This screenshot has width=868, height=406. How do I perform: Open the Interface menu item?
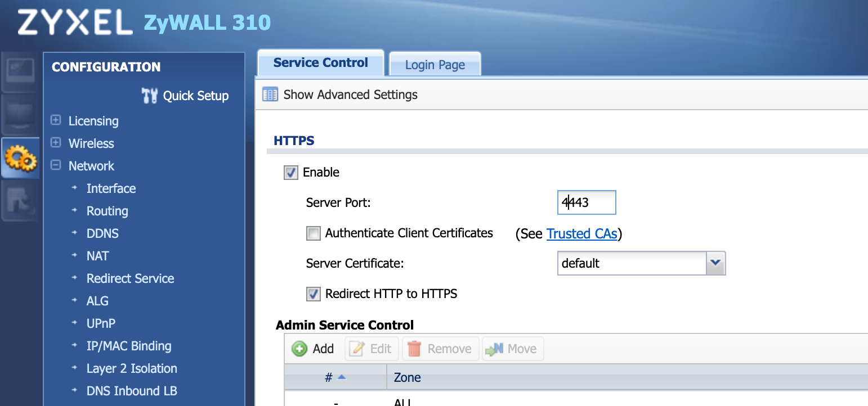(111, 188)
